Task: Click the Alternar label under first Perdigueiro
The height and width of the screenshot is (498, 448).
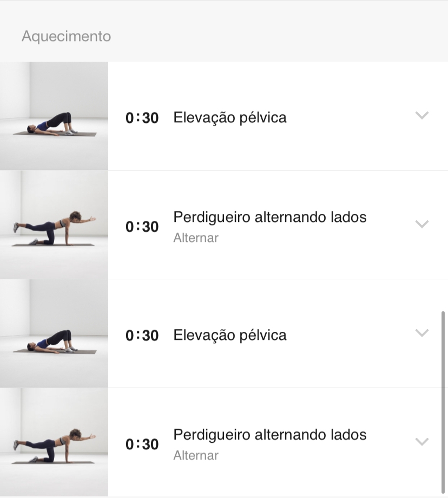Action: coord(196,238)
